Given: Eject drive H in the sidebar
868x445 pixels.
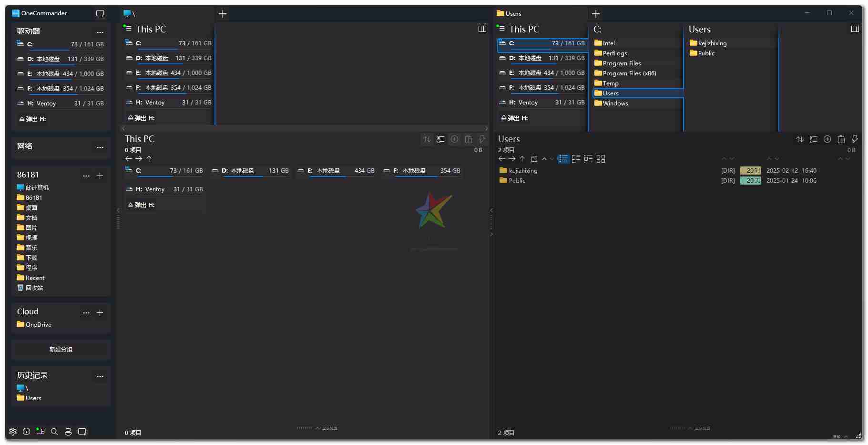Looking at the screenshot, I should click(33, 119).
